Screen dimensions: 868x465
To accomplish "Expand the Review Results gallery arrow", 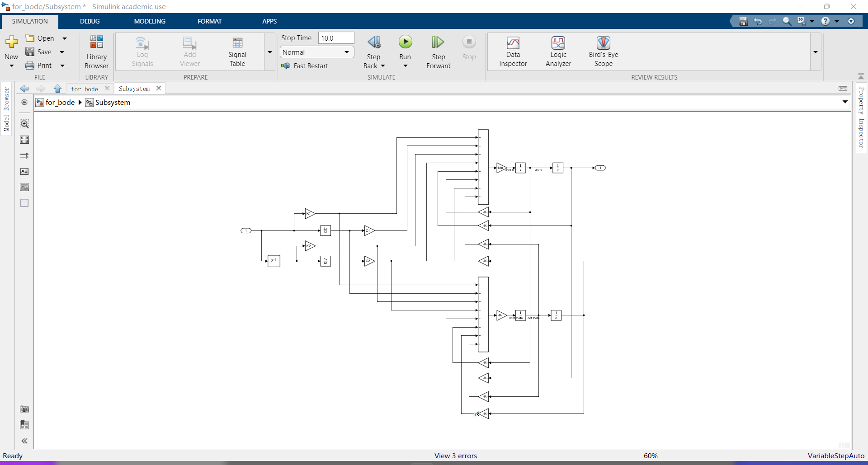I will 816,52.
